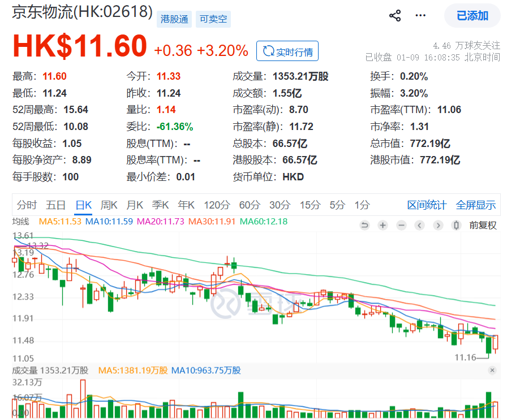
Task: Click the stock title 京东物流(HK:02618)
Action: (83, 12)
